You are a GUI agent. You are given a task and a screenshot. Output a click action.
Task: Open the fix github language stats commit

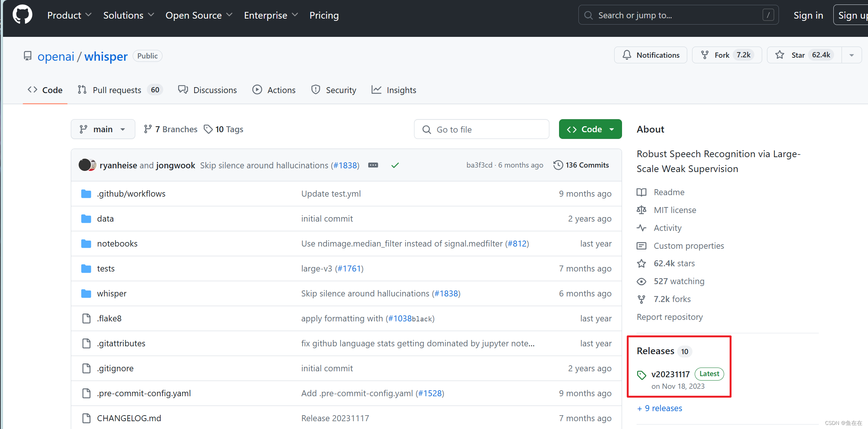point(418,343)
